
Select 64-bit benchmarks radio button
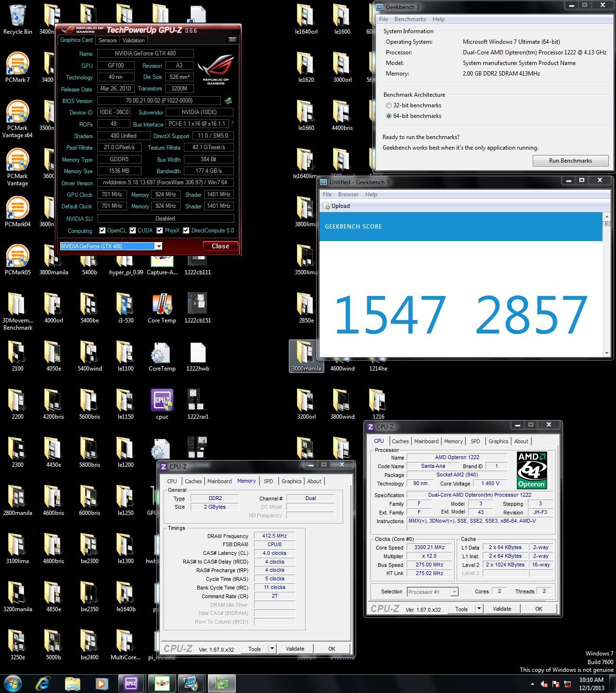pyautogui.click(x=389, y=116)
